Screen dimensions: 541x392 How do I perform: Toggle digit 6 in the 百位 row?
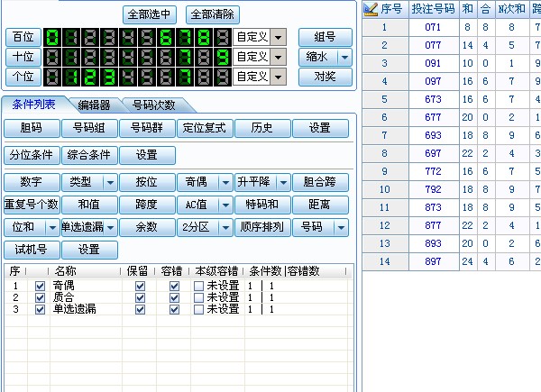(x=166, y=37)
